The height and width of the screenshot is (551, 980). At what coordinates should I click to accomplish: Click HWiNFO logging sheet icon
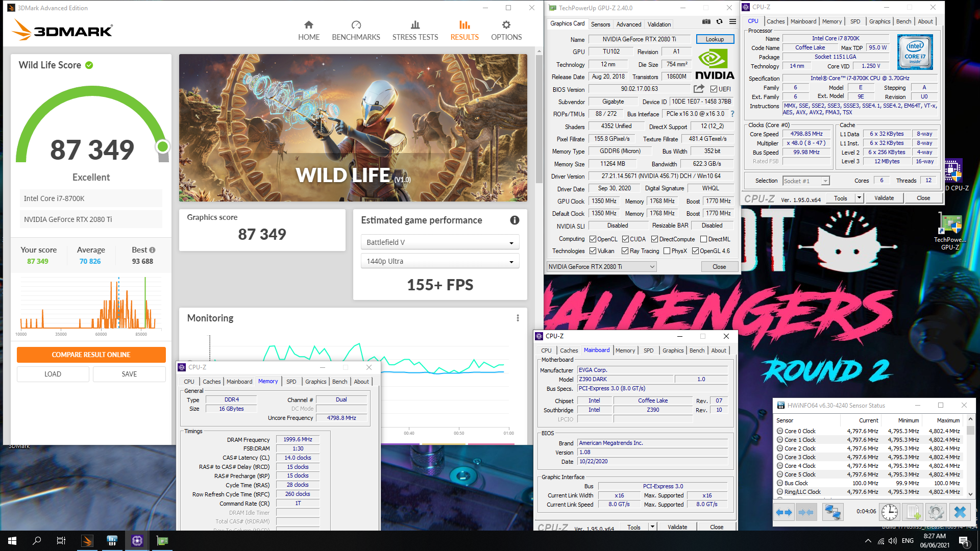click(913, 512)
